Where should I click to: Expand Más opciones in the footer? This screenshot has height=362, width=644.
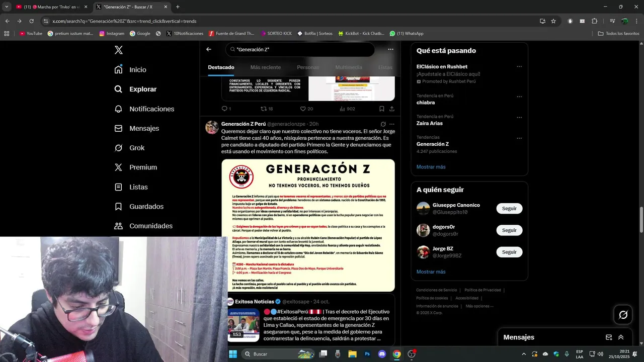[x=479, y=306]
